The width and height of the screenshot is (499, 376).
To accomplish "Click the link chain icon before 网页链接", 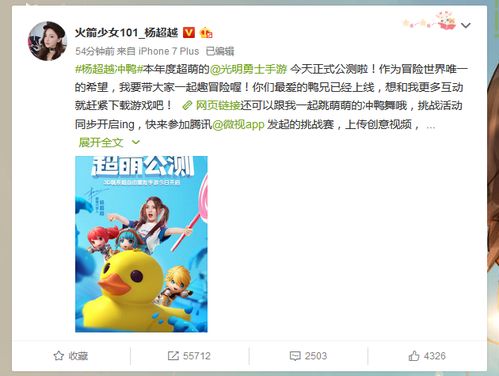I will 187,106.
